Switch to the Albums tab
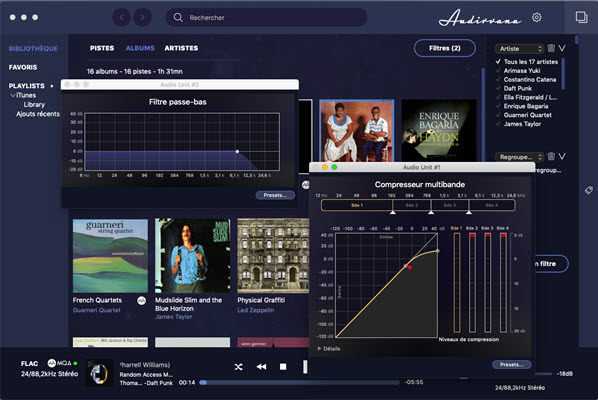 (140, 48)
